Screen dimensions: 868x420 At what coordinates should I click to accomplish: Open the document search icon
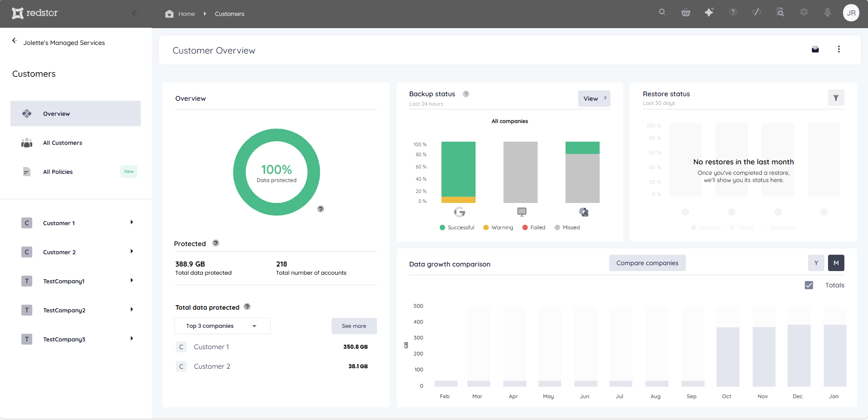click(x=780, y=12)
